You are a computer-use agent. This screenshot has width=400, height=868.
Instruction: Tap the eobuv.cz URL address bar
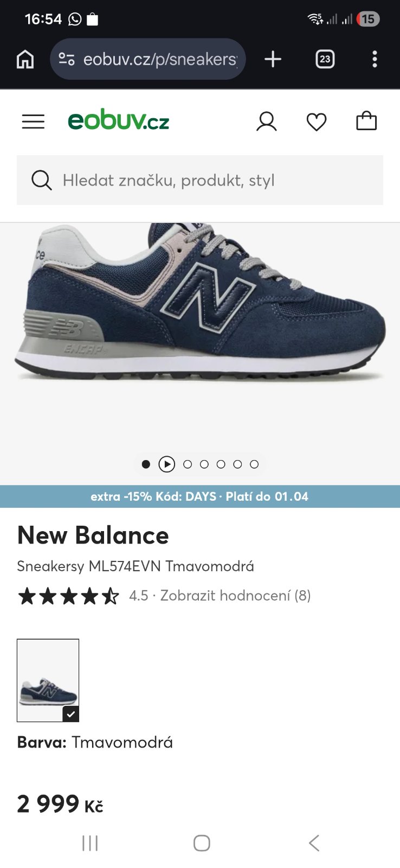[x=160, y=59]
